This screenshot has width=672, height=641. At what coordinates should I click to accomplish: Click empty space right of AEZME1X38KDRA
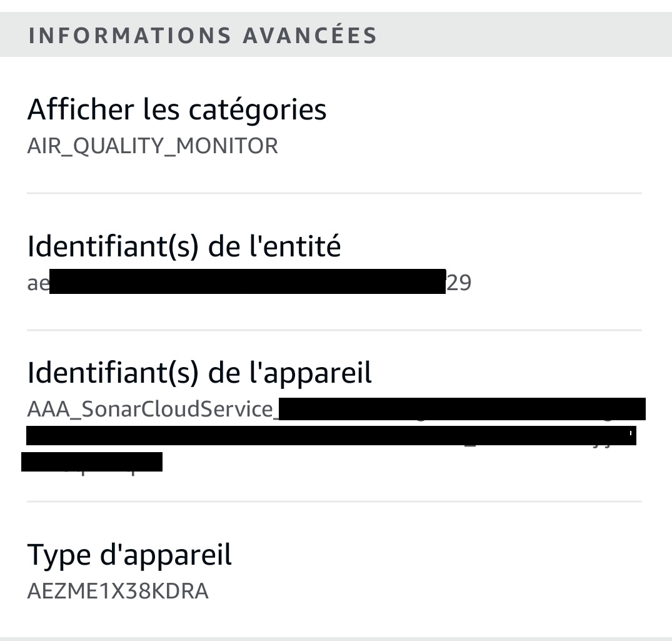coord(425,591)
